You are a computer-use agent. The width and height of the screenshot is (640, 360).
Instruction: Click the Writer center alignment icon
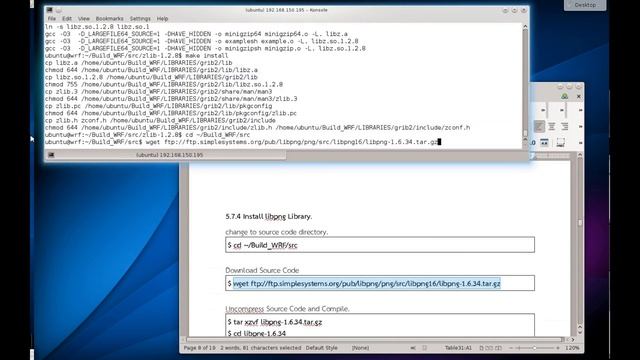point(552,127)
